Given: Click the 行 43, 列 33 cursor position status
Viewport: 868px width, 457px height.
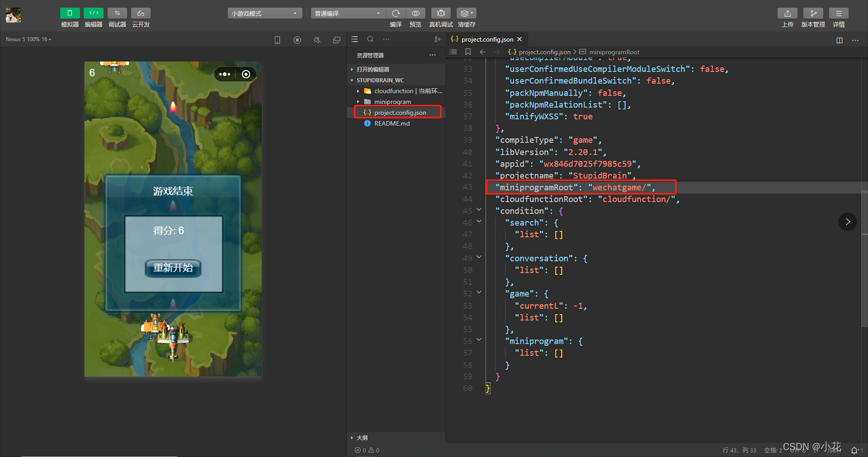Looking at the screenshot, I should click(739, 450).
